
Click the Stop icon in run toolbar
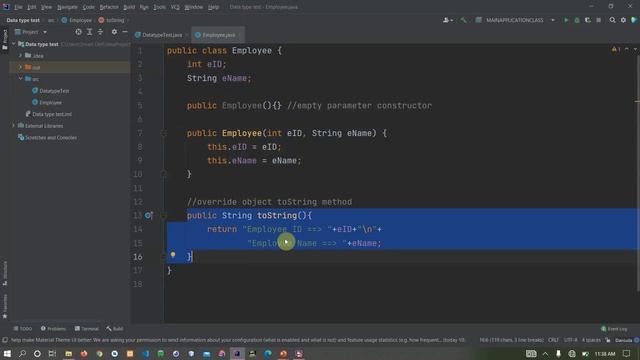pos(598,20)
